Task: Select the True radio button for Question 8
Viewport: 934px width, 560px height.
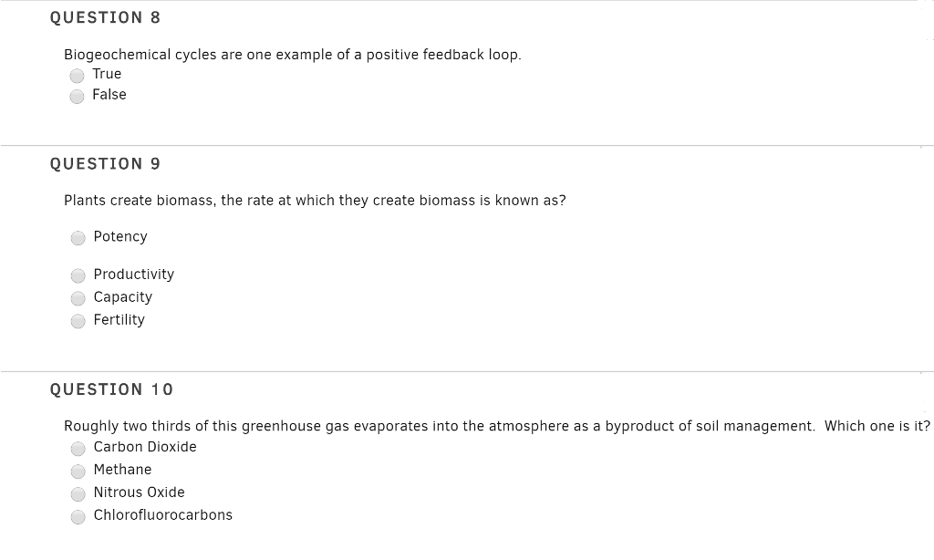Action: click(x=78, y=76)
